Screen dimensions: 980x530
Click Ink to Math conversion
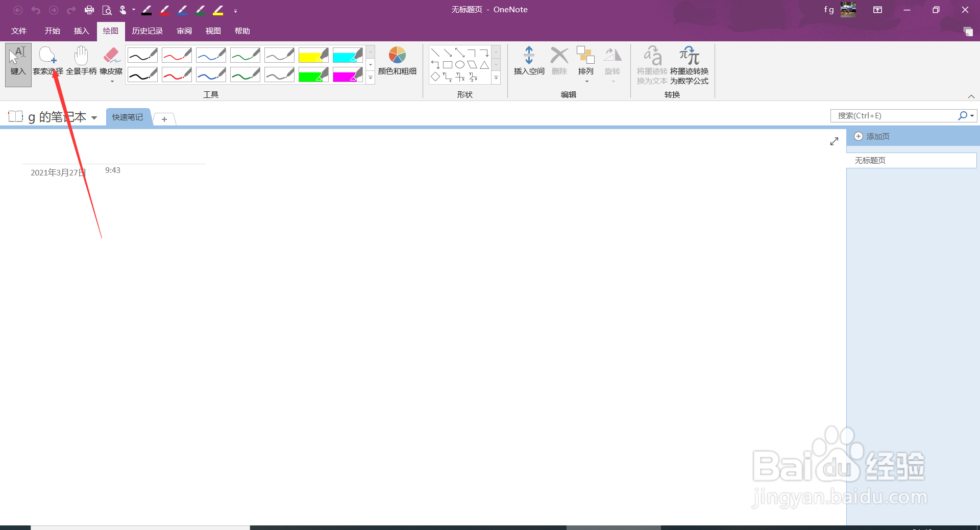689,65
